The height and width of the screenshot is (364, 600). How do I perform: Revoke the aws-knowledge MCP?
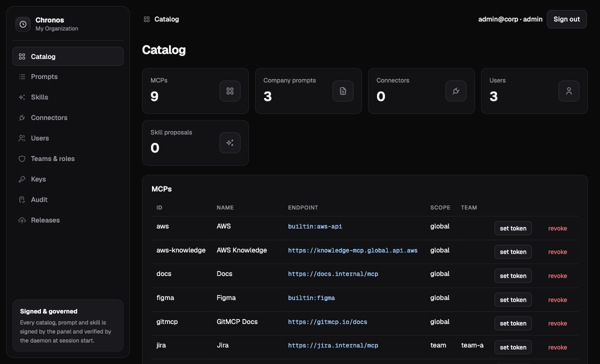click(x=557, y=252)
